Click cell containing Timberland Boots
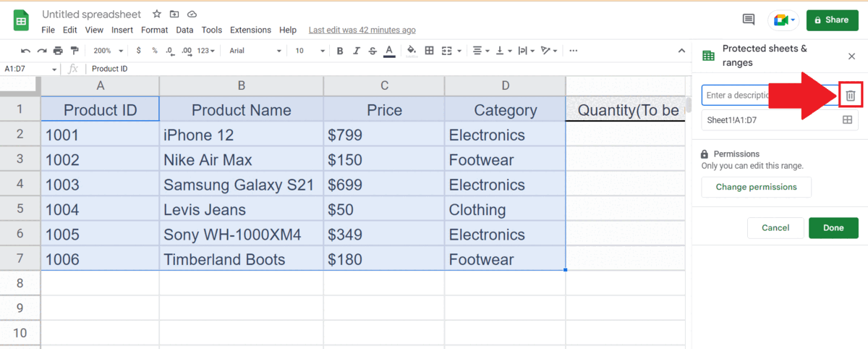This screenshot has width=868, height=349. (242, 259)
